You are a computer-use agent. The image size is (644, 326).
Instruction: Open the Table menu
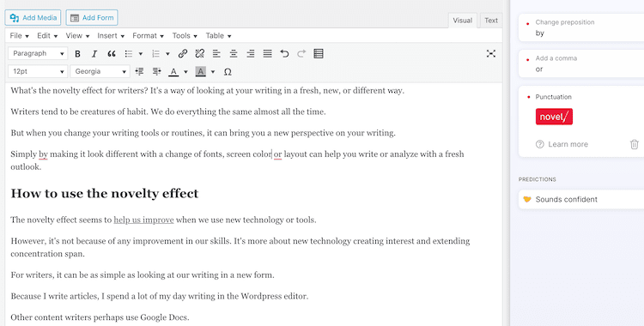[218, 36]
